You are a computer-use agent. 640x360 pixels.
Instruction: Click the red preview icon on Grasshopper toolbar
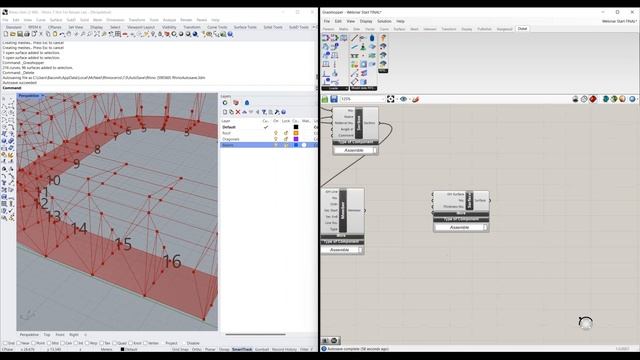click(x=593, y=99)
